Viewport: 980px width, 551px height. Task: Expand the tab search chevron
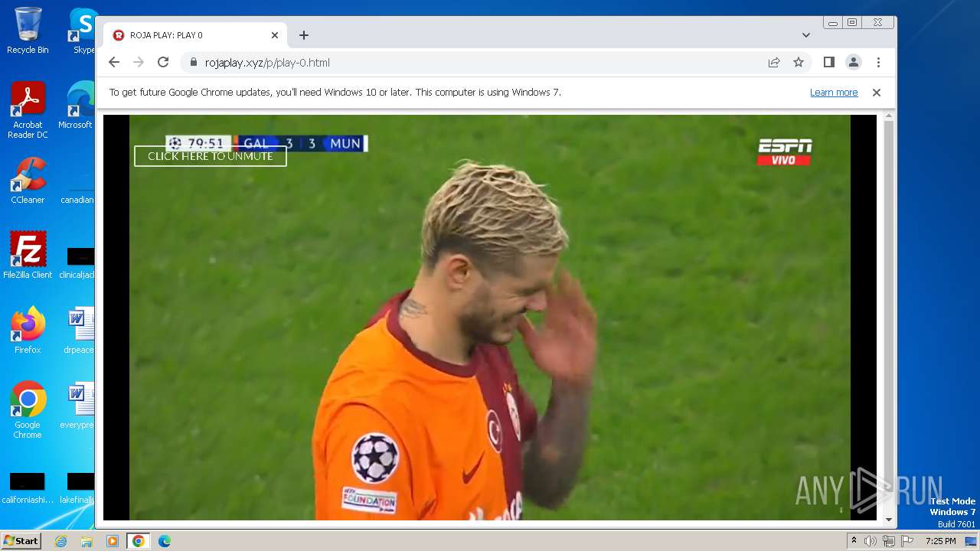806,35
